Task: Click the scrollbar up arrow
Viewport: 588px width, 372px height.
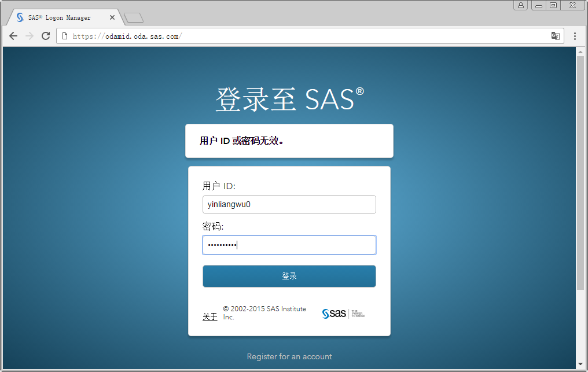Action: tap(581, 51)
